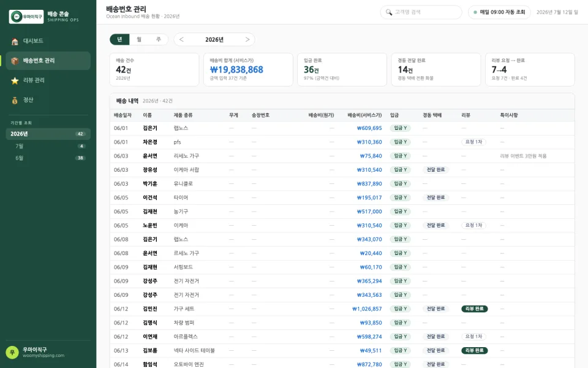This screenshot has height=368, width=588.
Task: Sort by 배송일자 column header
Action: tap(123, 115)
